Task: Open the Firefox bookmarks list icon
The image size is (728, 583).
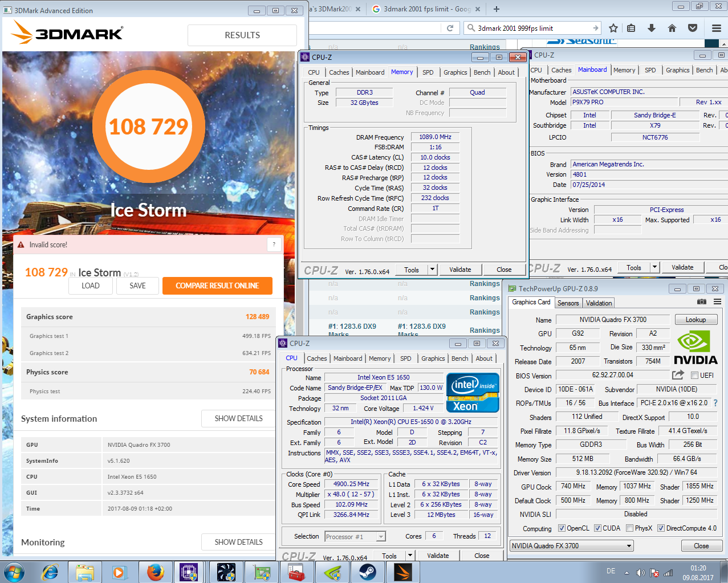Action: click(x=631, y=28)
